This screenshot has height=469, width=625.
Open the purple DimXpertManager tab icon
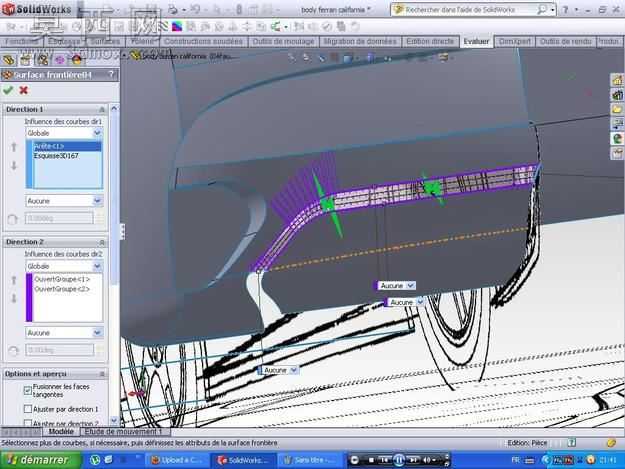60,60
